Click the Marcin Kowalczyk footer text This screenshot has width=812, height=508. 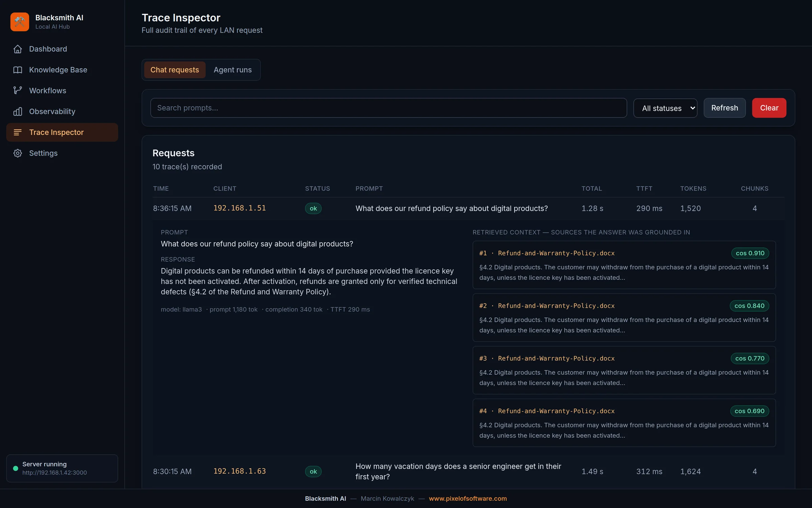[x=387, y=499]
